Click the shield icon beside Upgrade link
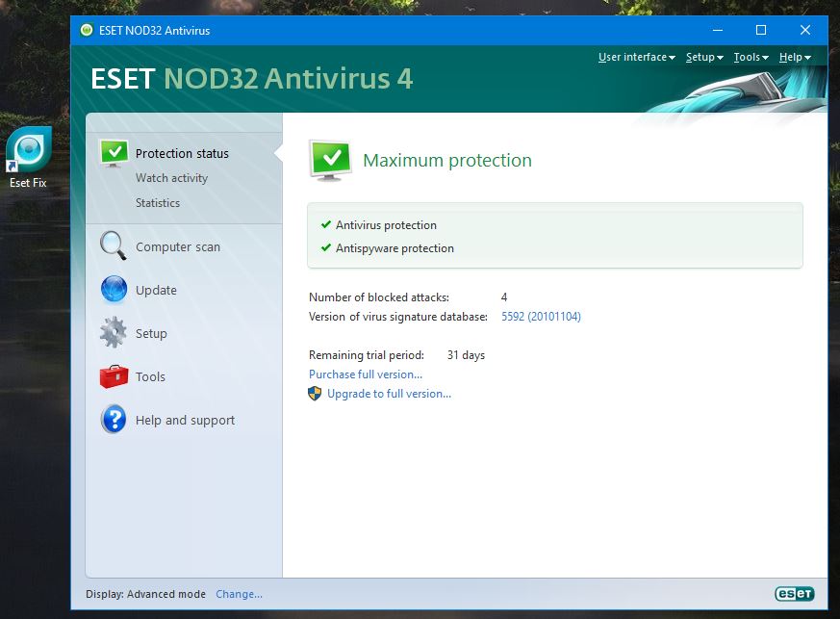Screen dimensions: 840x619 (315, 394)
